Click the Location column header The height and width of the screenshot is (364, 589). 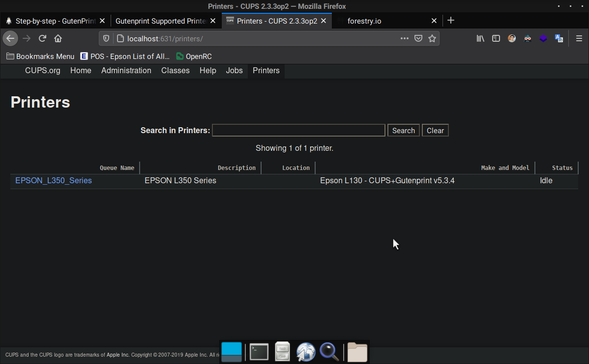[x=296, y=168]
